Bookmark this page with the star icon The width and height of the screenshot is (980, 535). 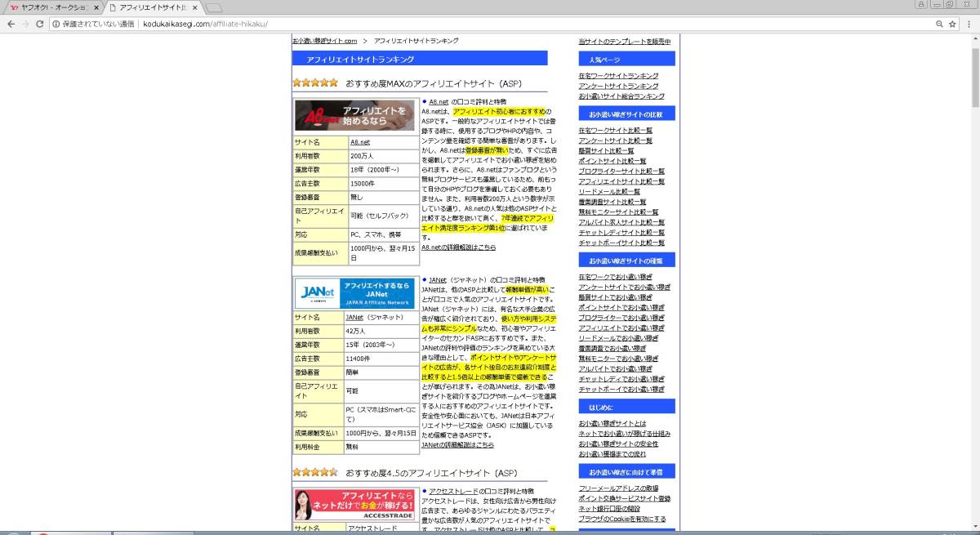pos(952,24)
